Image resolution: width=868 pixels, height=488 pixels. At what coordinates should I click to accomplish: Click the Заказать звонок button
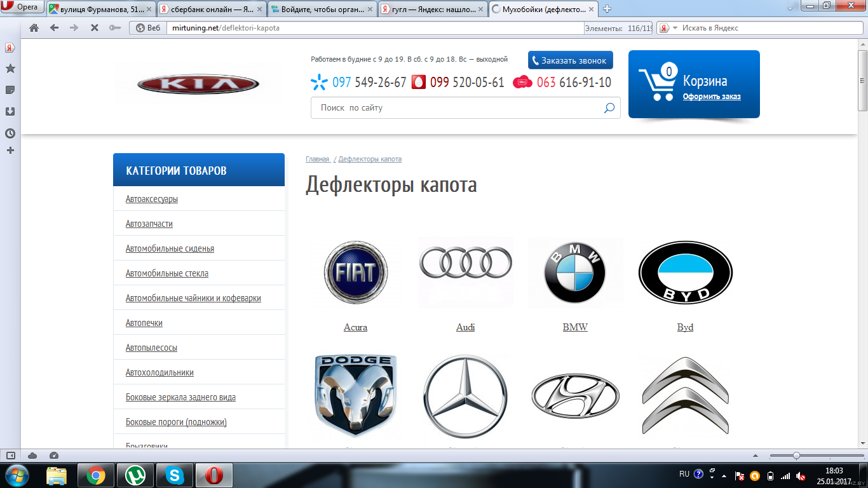[570, 60]
